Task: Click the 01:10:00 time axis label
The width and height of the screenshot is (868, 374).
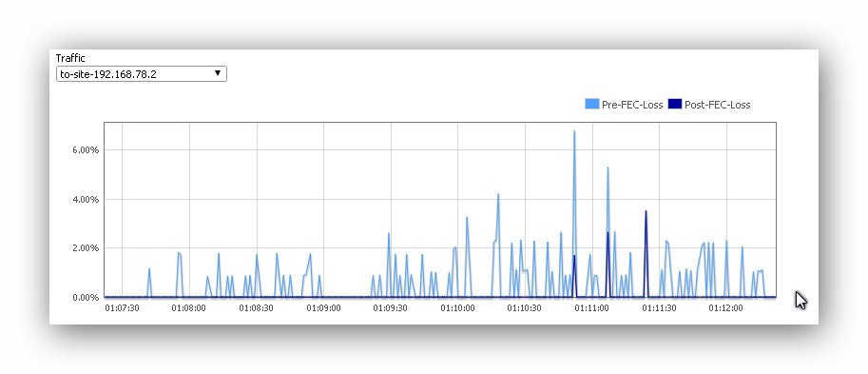Action: click(x=457, y=307)
